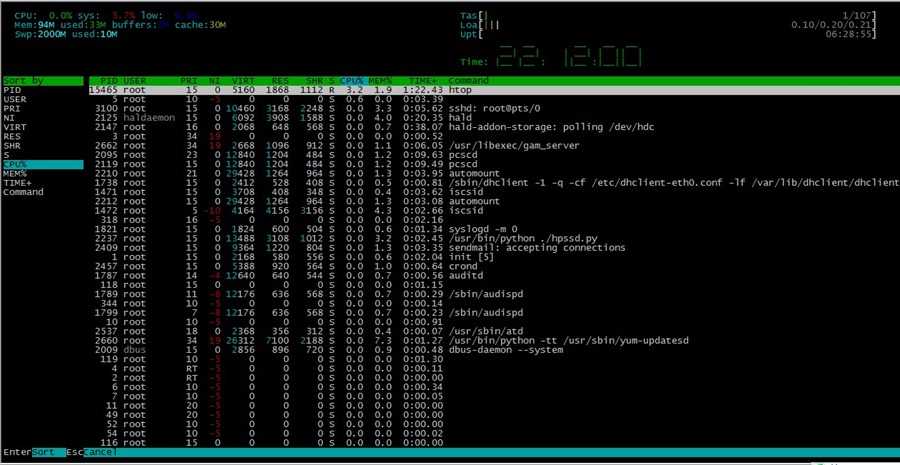Click the VIRT column header

coord(243,81)
